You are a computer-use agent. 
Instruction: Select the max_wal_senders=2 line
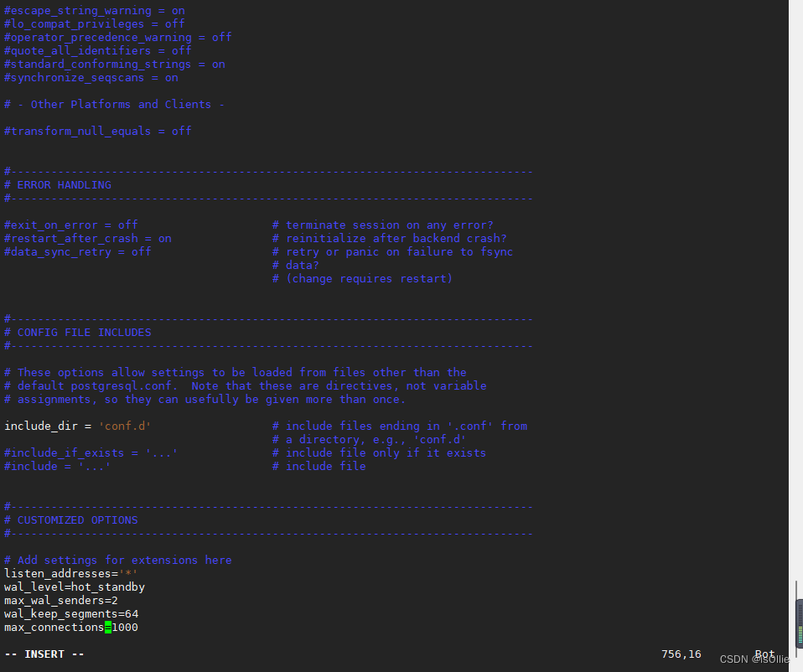click(x=60, y=600)
